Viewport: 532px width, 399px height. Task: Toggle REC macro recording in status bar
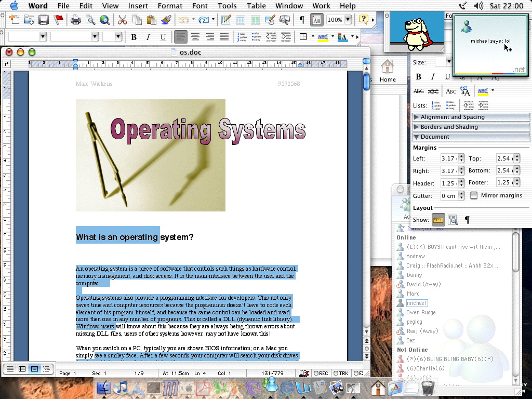(322, 373)
